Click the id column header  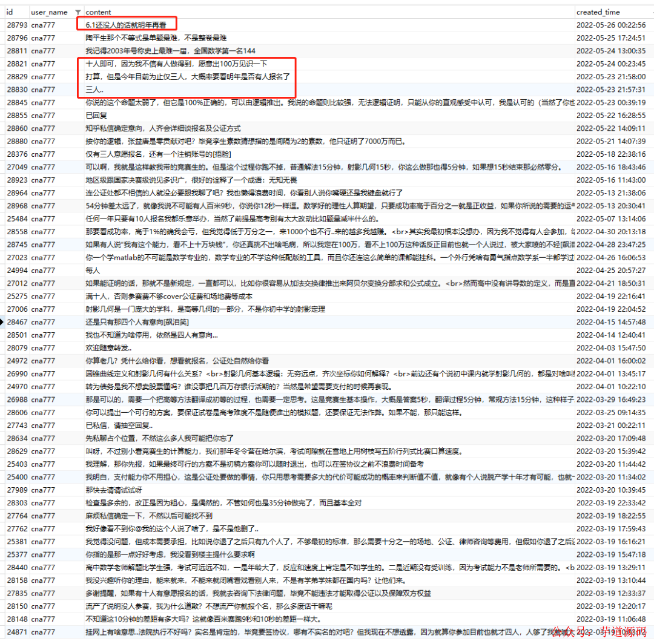(10, 12)
